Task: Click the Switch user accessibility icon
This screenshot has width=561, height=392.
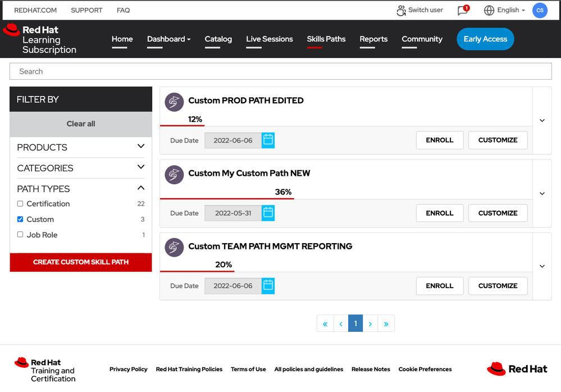Action: point(400,10)
